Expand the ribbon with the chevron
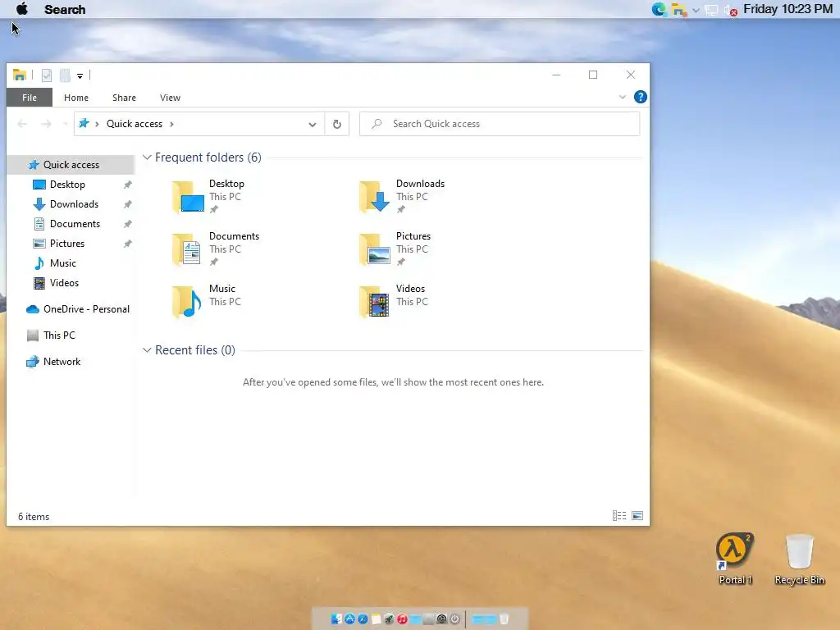The width and height of the screenshot is (840, 630). click(622, 97)
